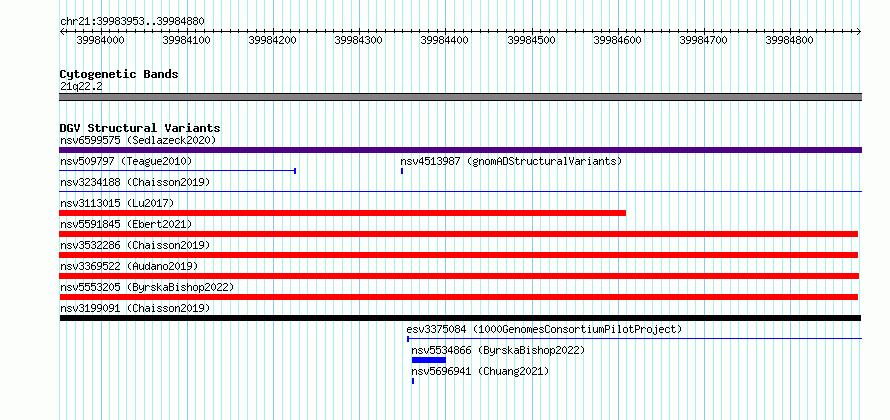Screen dimensions: 890x420
Task: Click the thin blue nsv509797 feature line
Action: coord(178,171)
